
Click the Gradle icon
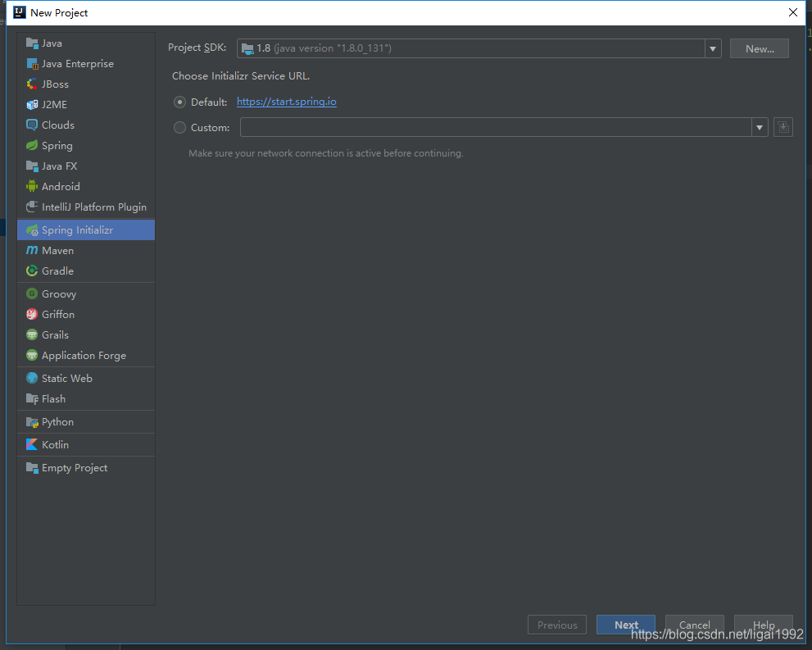[x=32, y=270]
